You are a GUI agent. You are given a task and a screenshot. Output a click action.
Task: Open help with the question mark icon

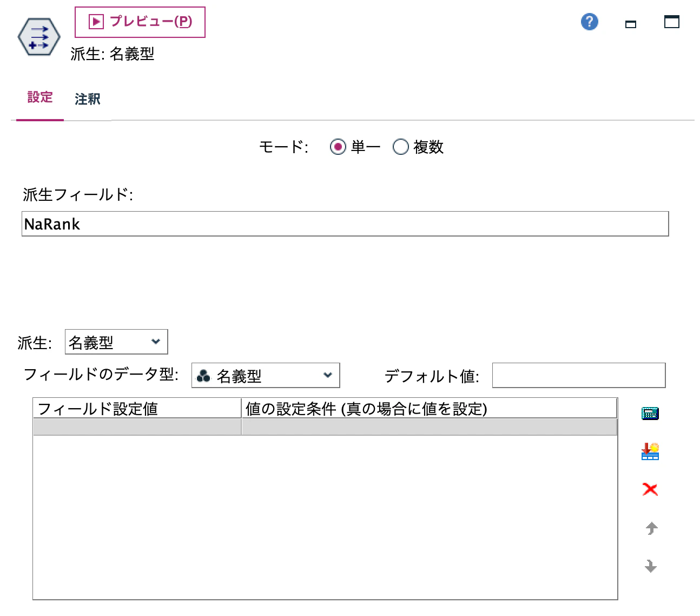tap(590, 22)
